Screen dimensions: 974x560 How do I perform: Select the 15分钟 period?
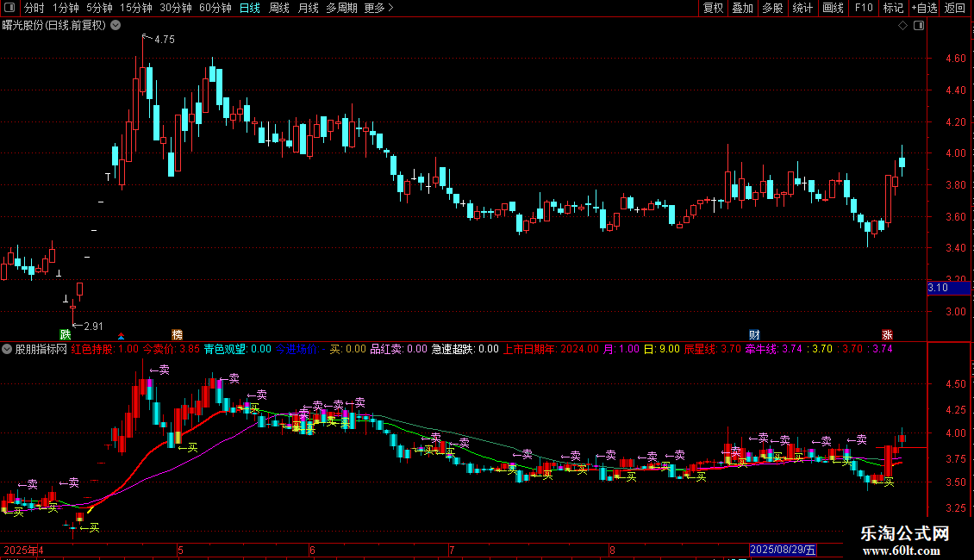tap(136, 8)
